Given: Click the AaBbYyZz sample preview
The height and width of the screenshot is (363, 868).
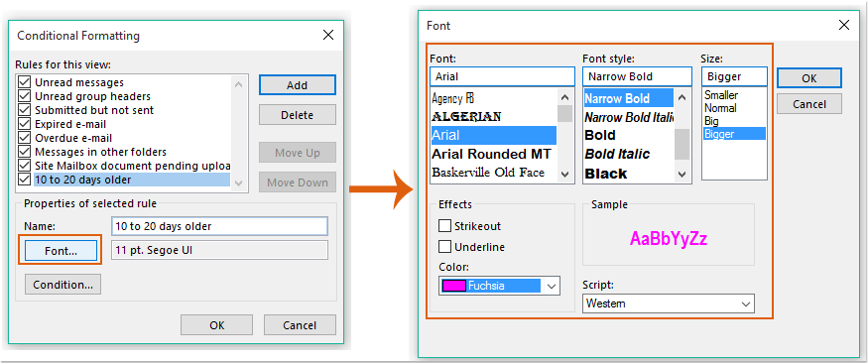Looking at the screenshot, I should [x=669, y=238].
